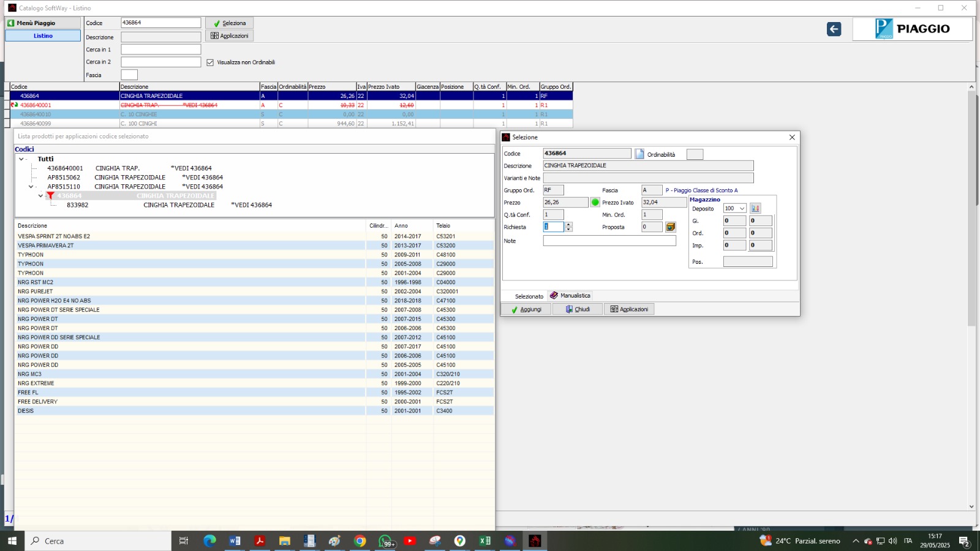Click the Seleziona button near the Codice field
This screenshot has height=551, width=980.
pyautogui.click(x=229, y=23)
